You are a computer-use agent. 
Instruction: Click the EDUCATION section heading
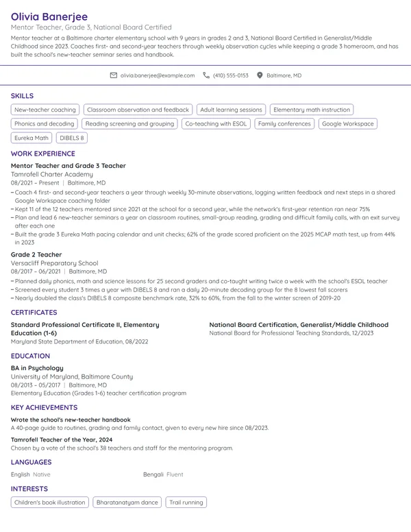click(31, 356)
